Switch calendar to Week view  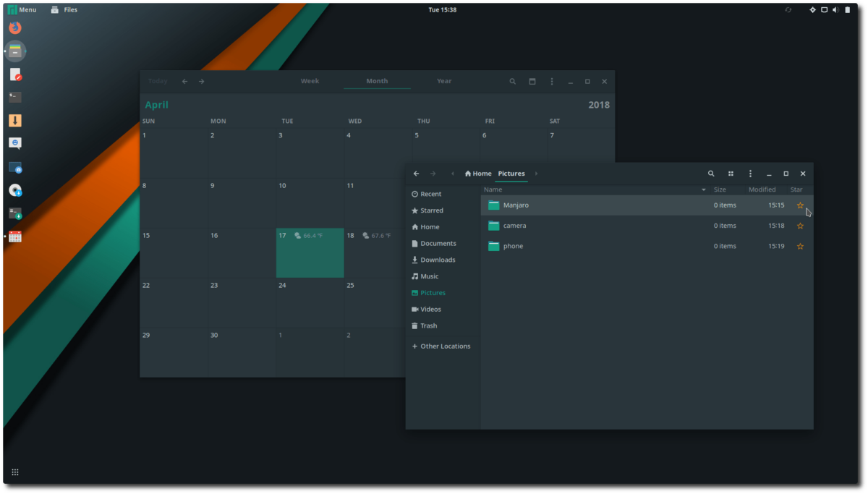tap(310, 81)
